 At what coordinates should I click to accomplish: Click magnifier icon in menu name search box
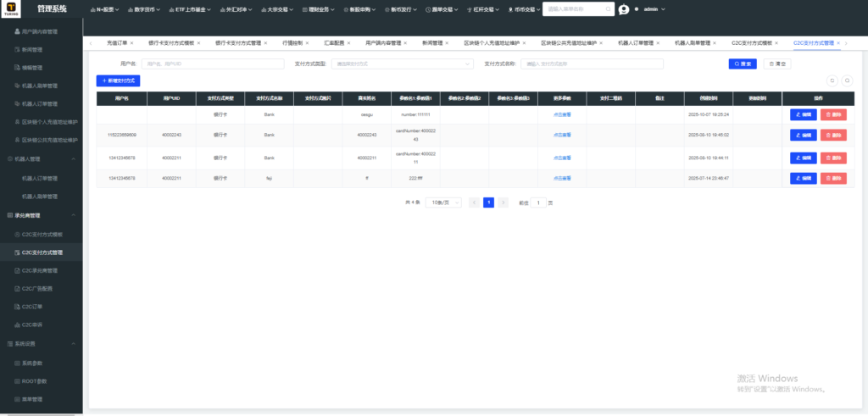pos(608,9)
